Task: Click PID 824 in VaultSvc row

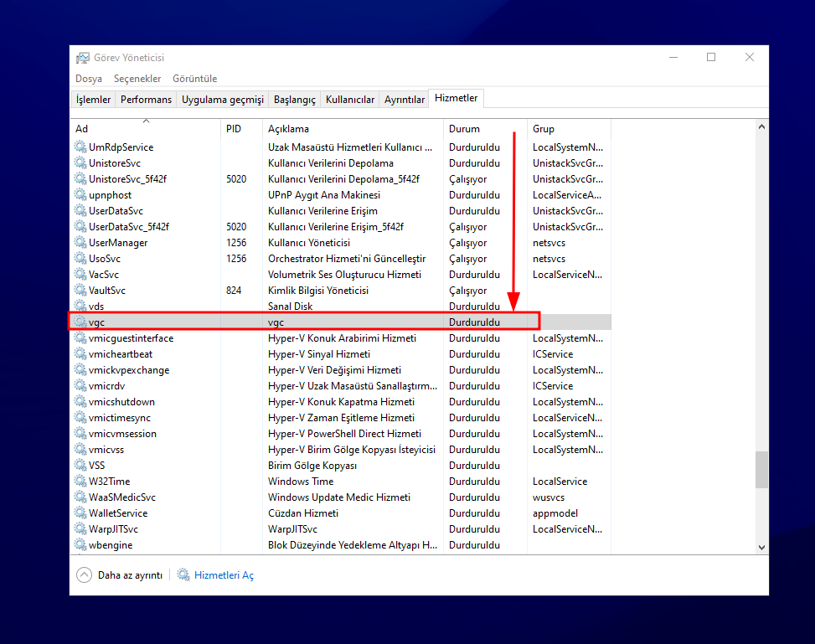Action: click(x=234, y=290)
